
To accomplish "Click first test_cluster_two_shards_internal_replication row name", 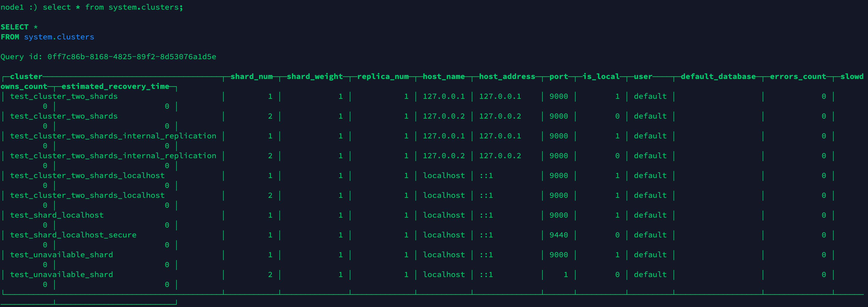I will tap(113, 136).
